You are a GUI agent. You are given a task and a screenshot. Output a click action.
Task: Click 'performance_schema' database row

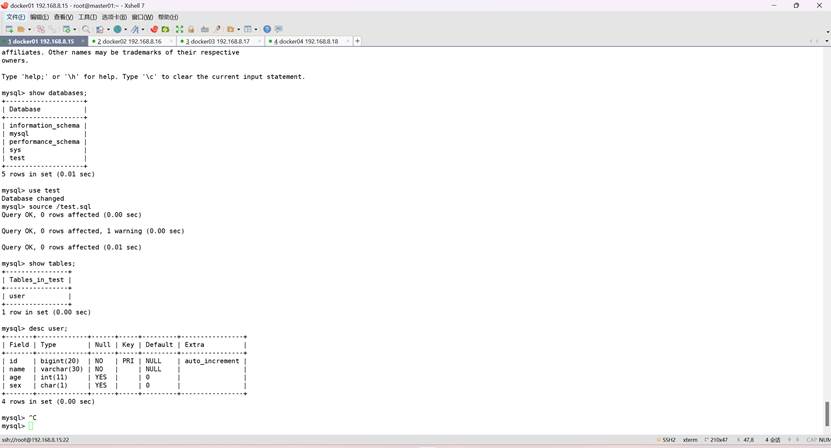point(45,142)
